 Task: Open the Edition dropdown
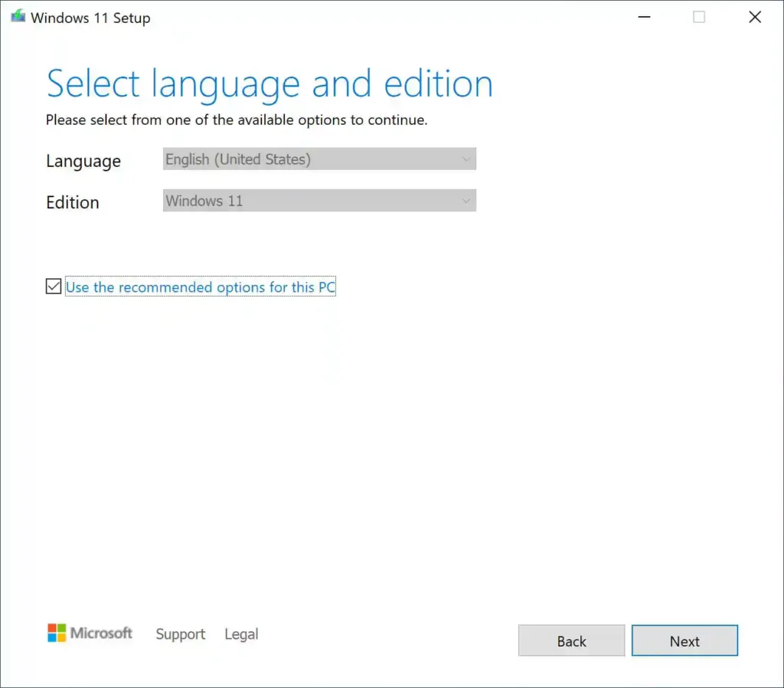tap(319, 201)
